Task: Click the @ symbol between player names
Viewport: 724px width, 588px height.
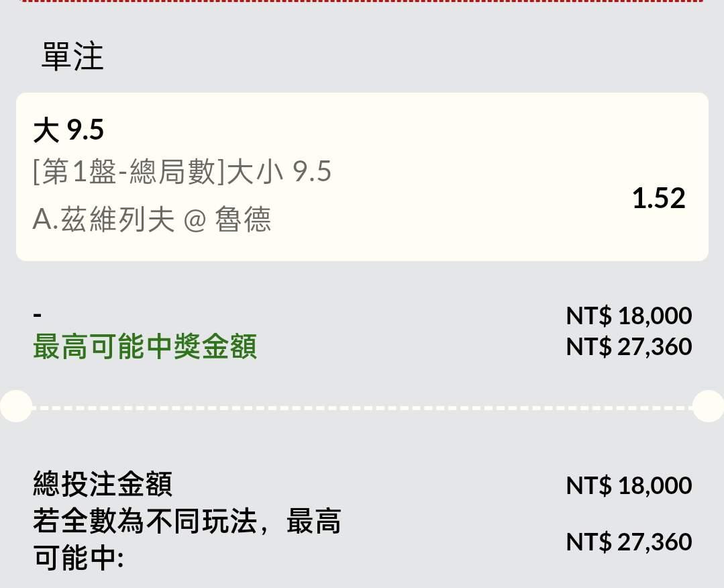Action: [194, 220]
